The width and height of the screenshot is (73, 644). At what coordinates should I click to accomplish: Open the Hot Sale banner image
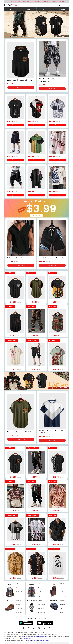click(36, 381)
